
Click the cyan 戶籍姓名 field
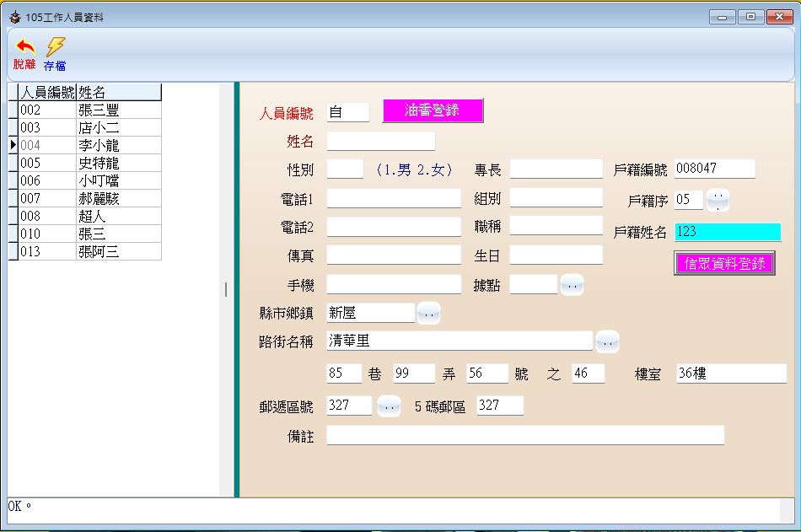[x=728, y=232]
